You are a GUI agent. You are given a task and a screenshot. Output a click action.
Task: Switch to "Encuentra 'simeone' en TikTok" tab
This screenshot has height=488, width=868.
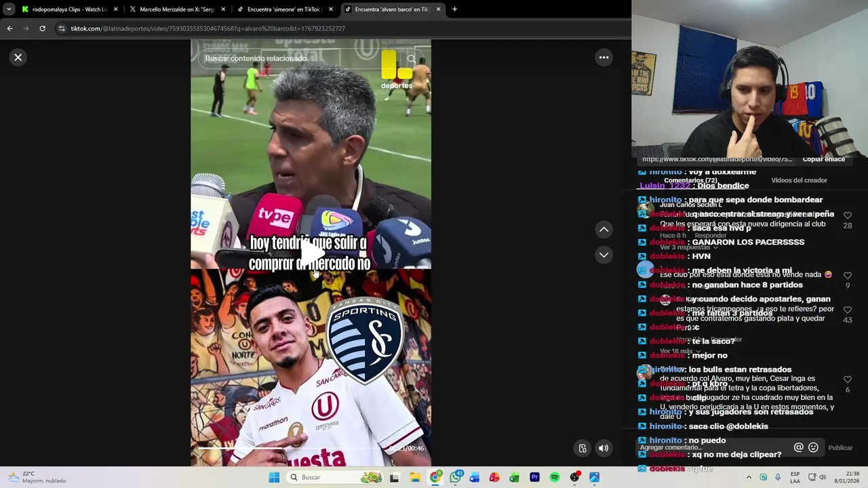[279, 9]
